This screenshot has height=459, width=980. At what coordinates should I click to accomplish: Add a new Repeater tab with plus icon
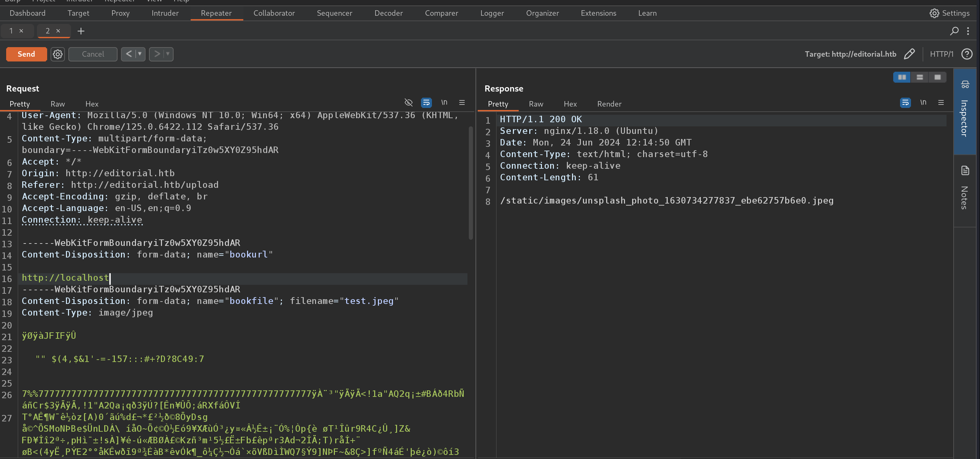(81, 31)
